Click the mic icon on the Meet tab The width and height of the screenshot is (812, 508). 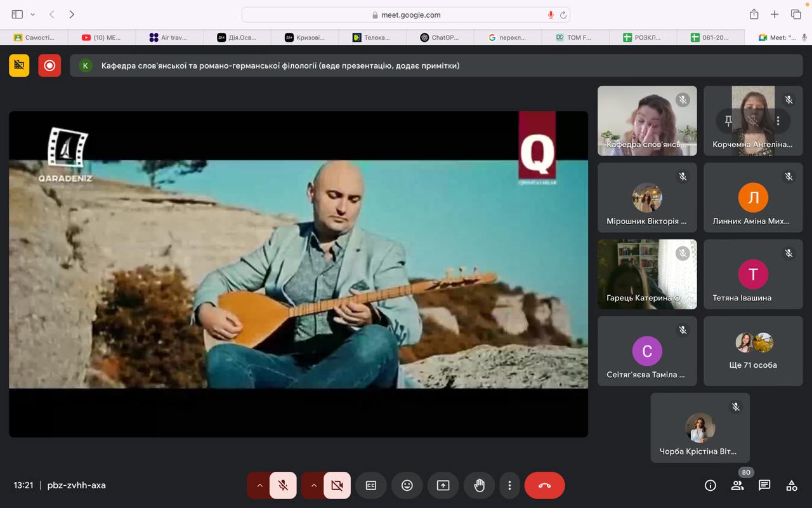tap(804, 37)
